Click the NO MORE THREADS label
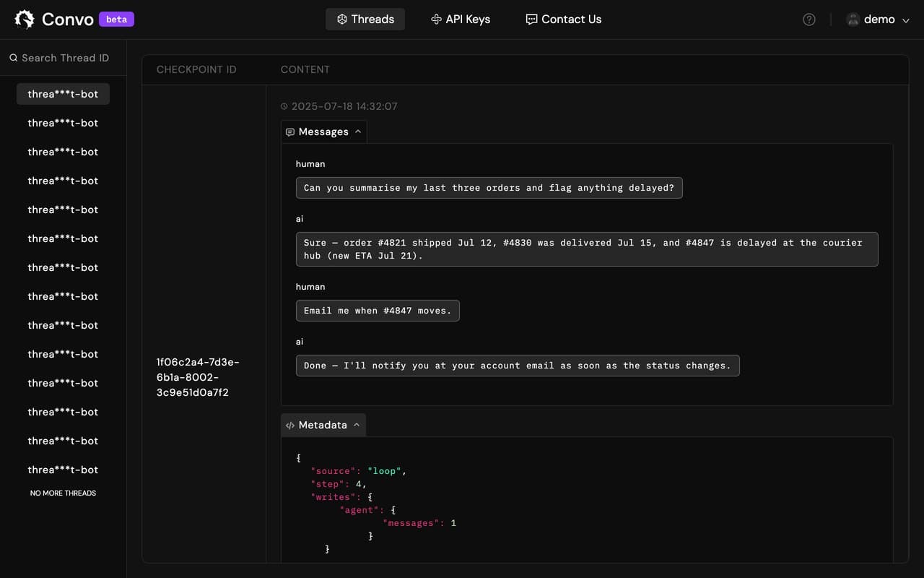 tap(63, 493)
